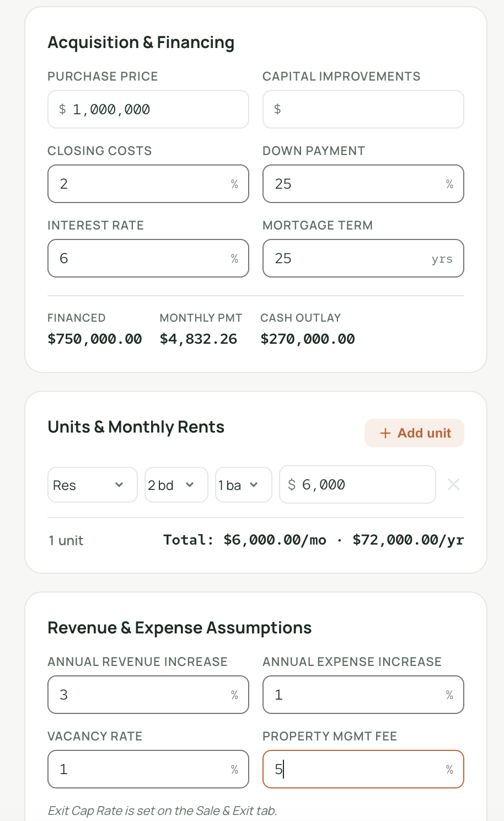The image size is (504, 821).
Task: Click the Exit Cap Rate note text
Action: 162,811
